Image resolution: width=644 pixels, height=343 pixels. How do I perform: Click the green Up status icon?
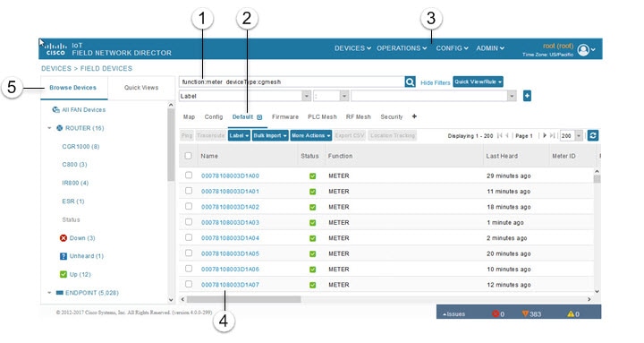coord(64,274)
